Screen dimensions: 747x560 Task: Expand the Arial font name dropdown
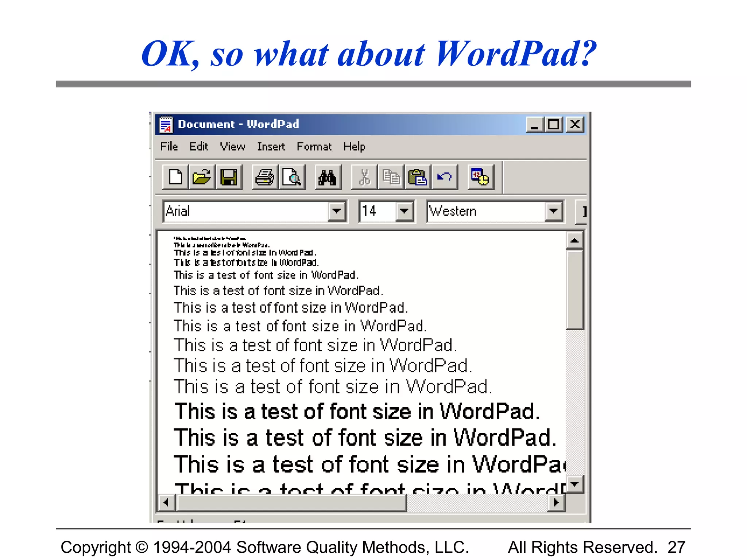coord(336,211)
